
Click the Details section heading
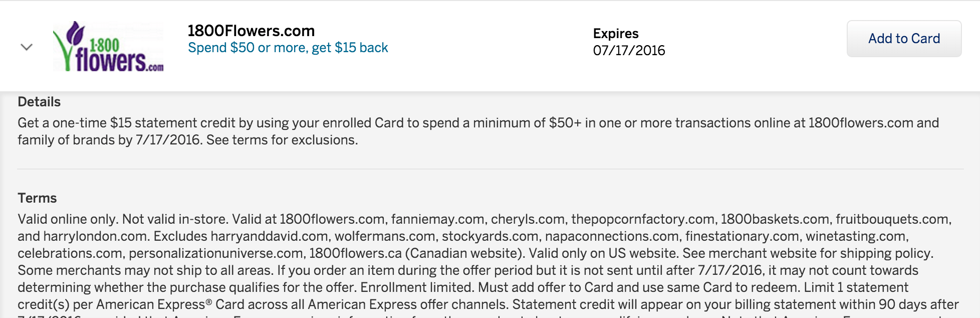click(39, 102)
